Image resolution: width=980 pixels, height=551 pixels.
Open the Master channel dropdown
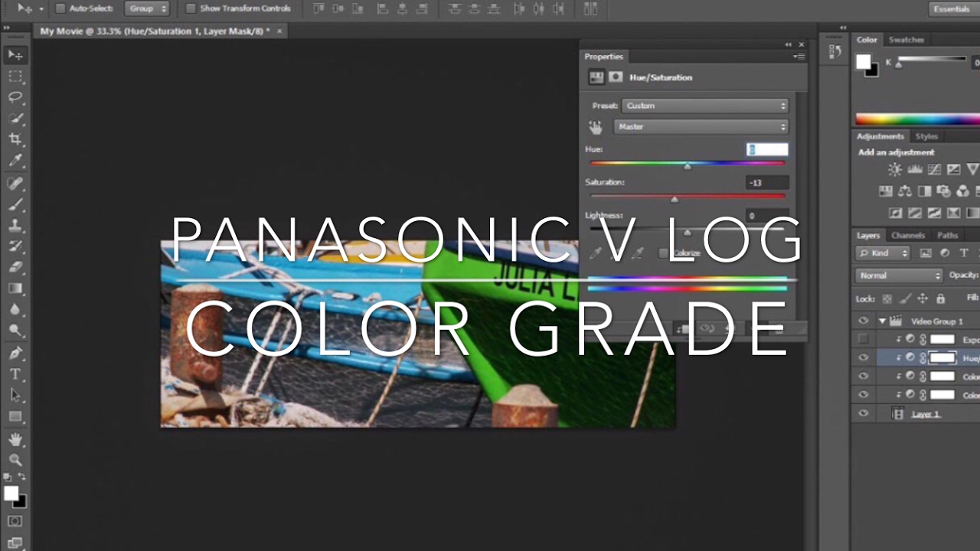701,127
